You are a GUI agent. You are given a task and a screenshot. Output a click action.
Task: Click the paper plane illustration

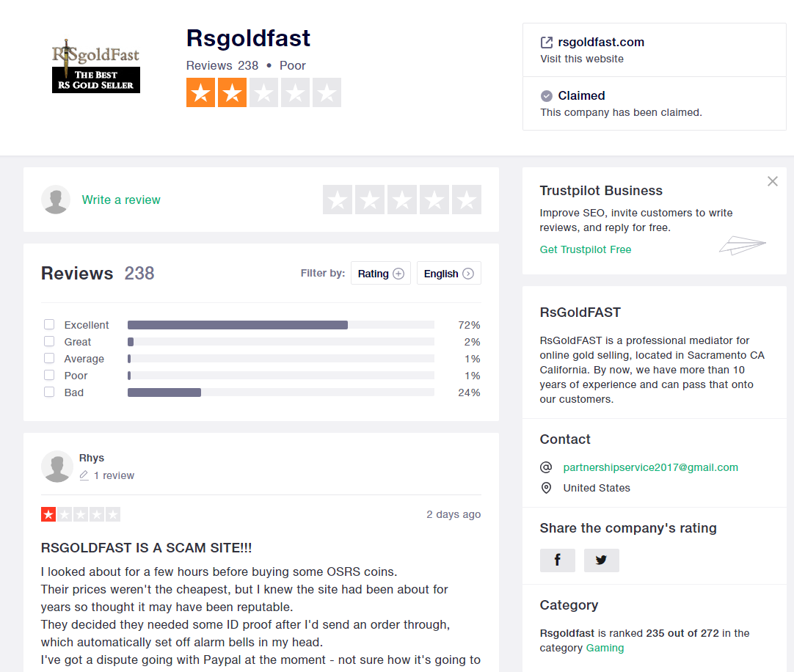click(743, 246)
